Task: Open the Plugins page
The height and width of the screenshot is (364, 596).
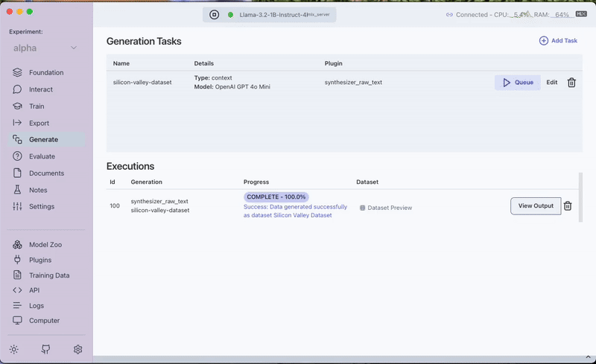Action: (40, 260)
